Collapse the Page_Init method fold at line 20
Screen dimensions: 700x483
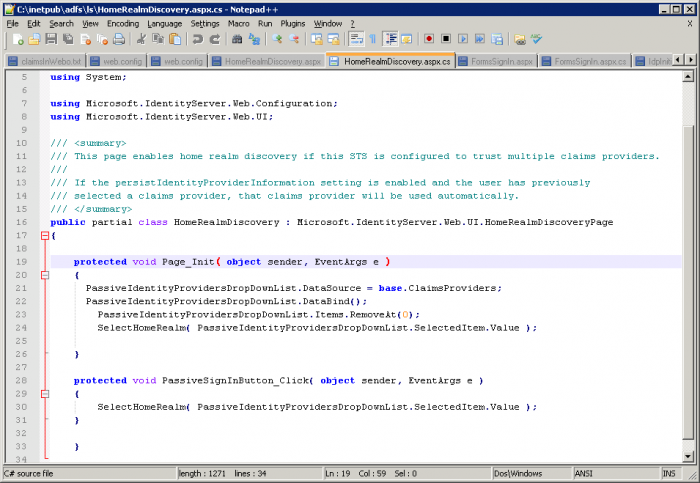pos(44,274)
